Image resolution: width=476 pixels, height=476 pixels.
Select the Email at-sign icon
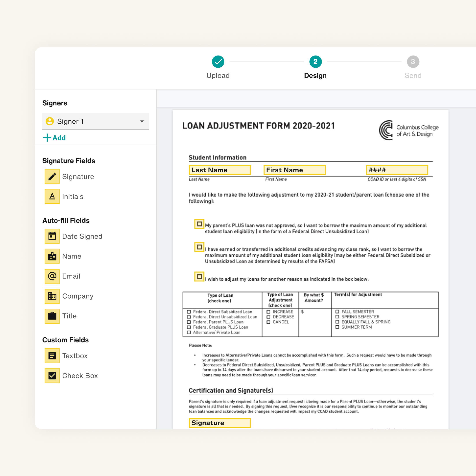click(x=52, y=276)
